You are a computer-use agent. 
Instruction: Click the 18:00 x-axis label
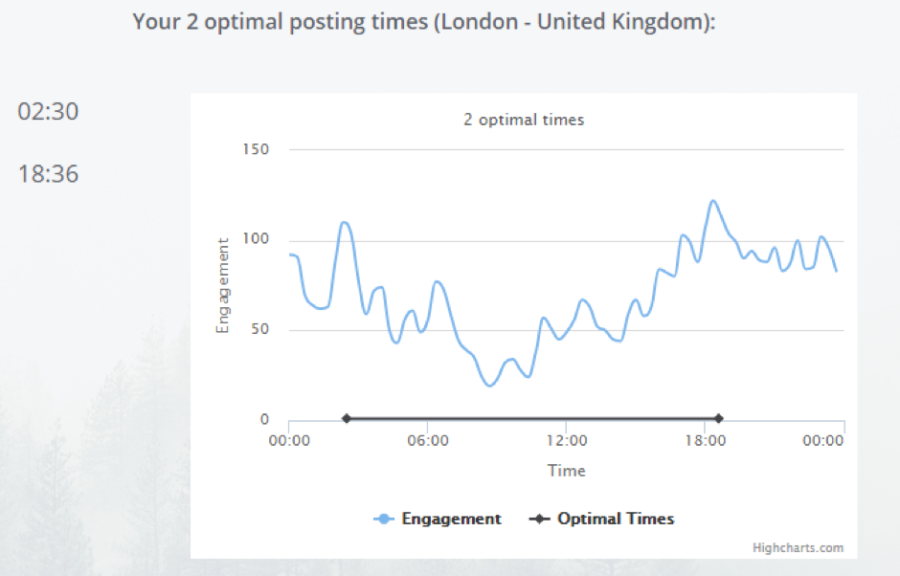(x=704, y=440)
